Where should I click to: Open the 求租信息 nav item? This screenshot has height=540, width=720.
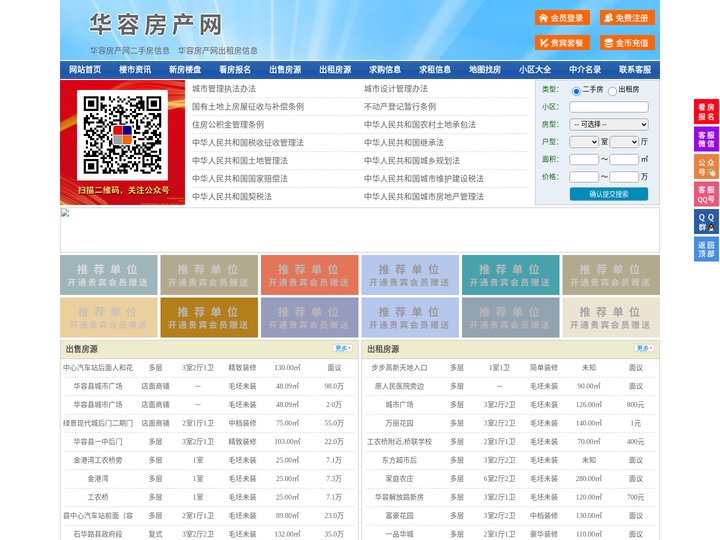click(x=435, y=70)
